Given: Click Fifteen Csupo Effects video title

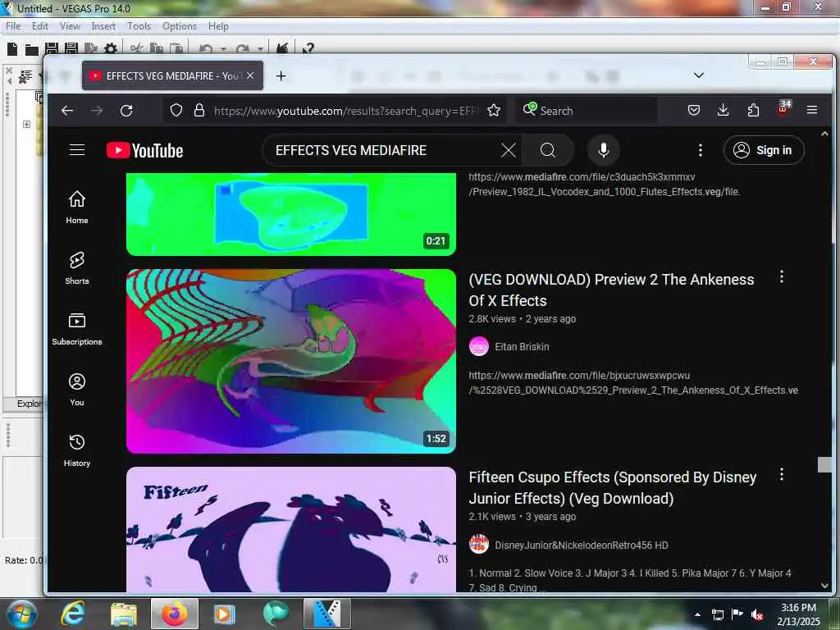Looking at the screenshot, I should point(612,487).
